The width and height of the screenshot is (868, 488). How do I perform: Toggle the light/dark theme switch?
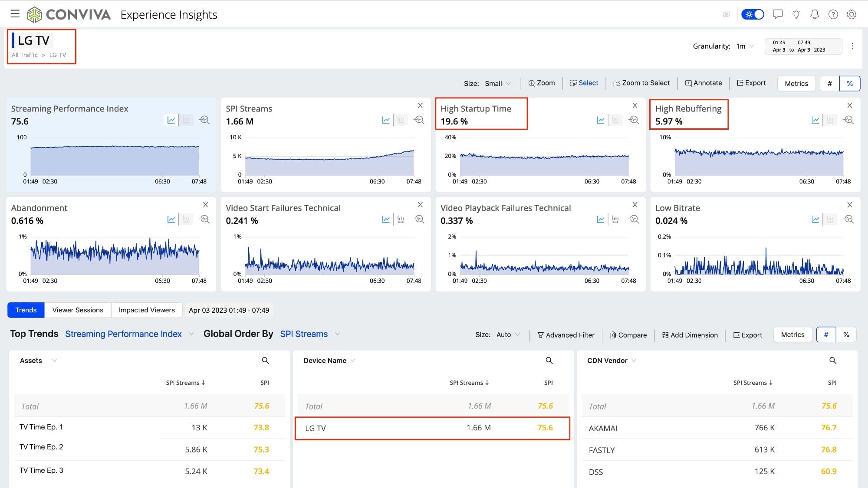click(x=753, y=14)
